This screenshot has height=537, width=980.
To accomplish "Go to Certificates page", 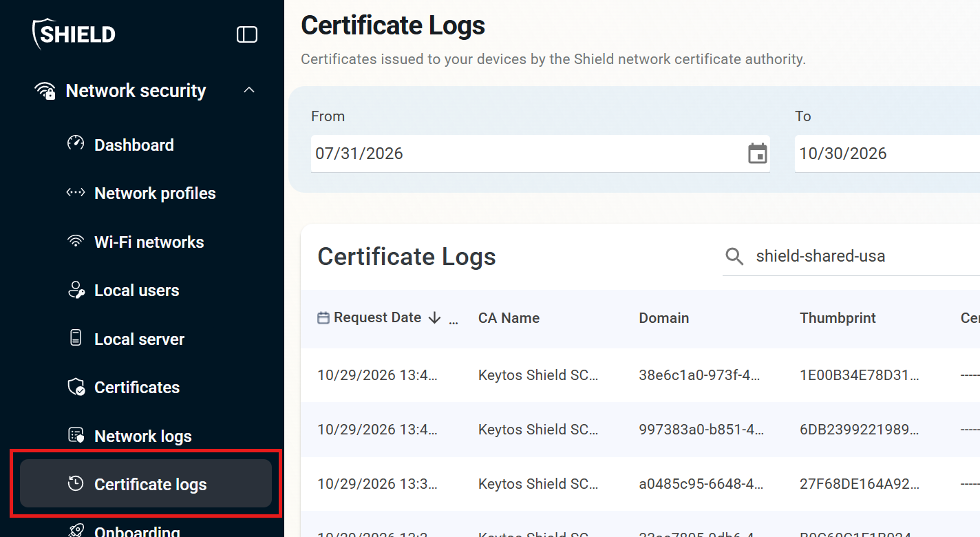I will [137, 388].
